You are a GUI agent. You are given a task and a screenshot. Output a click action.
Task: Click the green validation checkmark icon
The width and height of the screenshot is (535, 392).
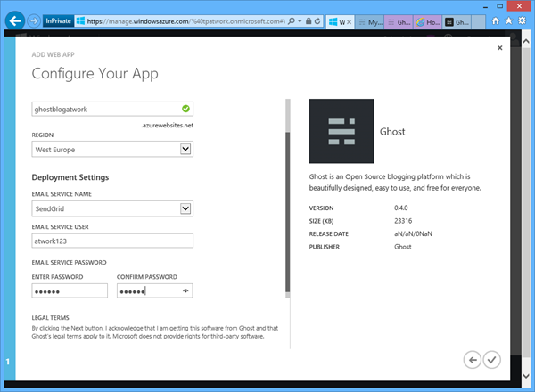click(x=185, y=109)
